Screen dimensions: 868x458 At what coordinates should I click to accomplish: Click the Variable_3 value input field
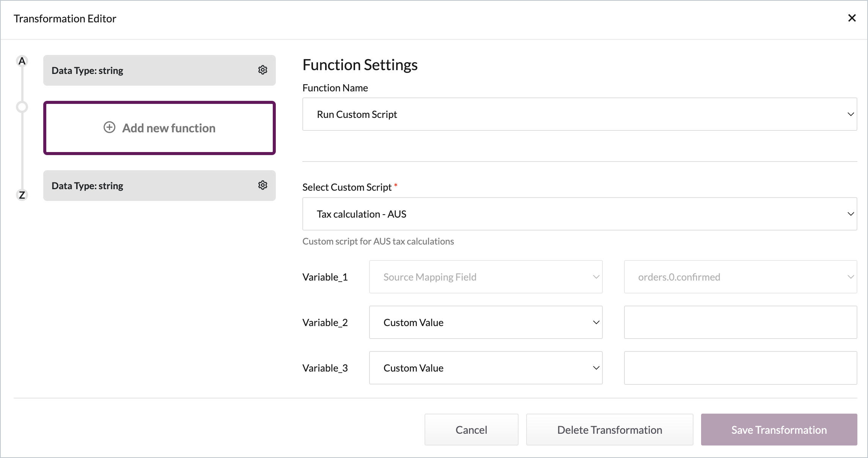click(740, 368)
